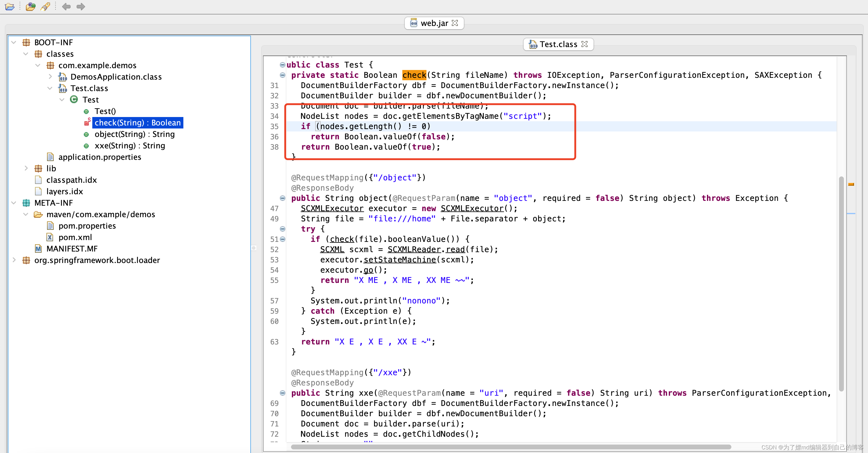The image size is (868, 453).
Task: Expand the lib node
Action: [x=26, y=168]
